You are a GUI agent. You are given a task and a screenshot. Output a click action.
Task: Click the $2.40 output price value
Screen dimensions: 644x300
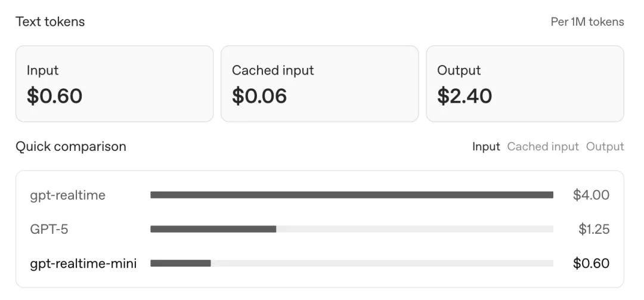[x=465, y=96]
